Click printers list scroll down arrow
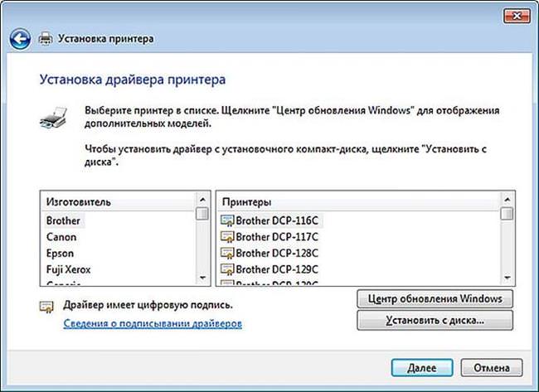Screen dimensions: 539x392 (507, 278)
